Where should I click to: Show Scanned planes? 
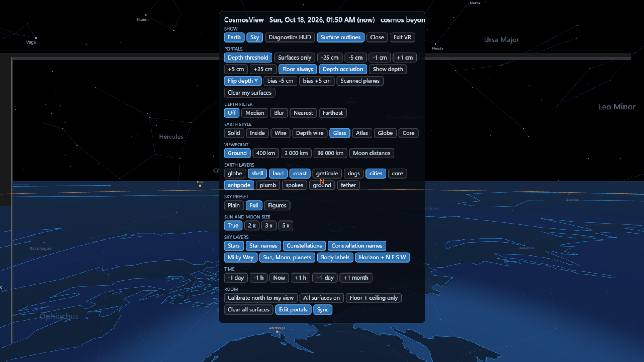tap(360, 81)
